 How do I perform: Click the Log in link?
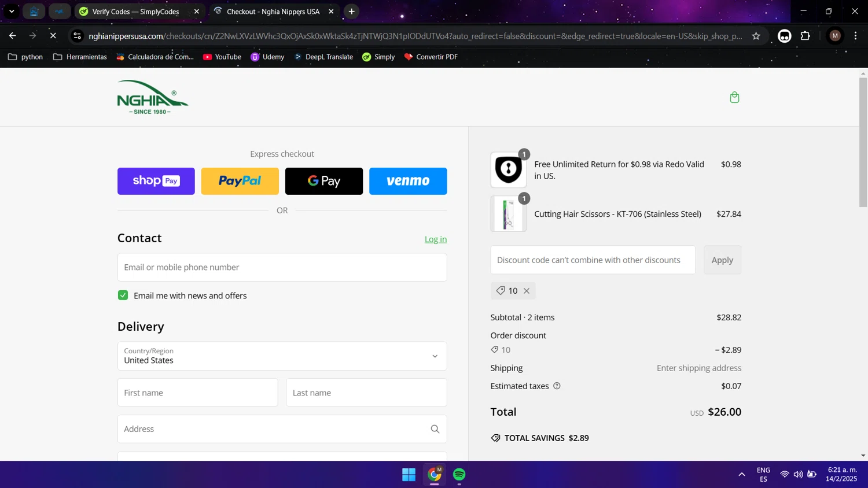point(436,239)
